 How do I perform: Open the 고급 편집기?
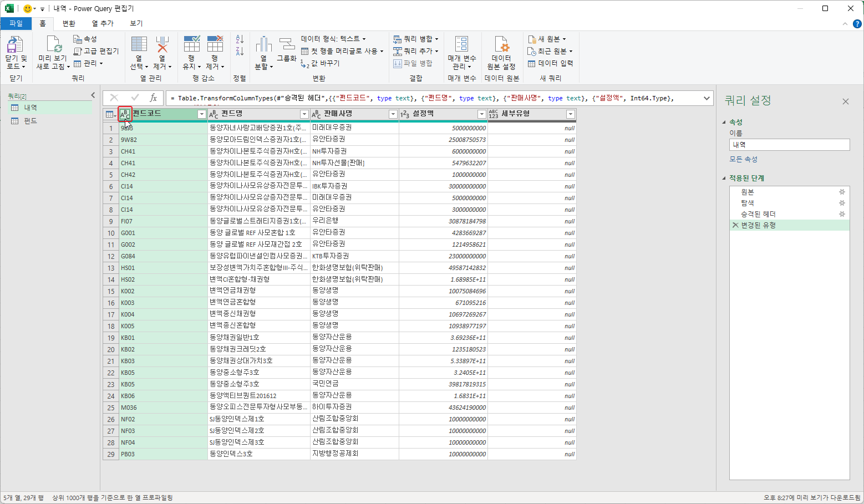[x=96, y=51]
